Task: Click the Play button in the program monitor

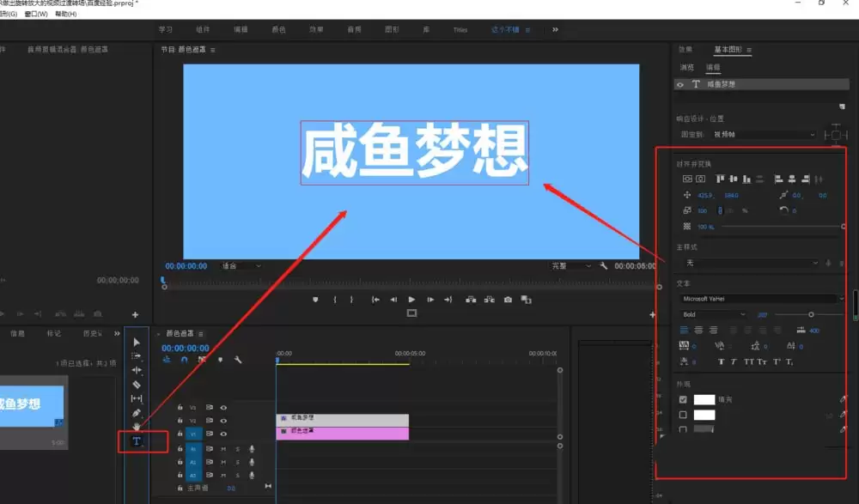Action: [x=412, y=300]
